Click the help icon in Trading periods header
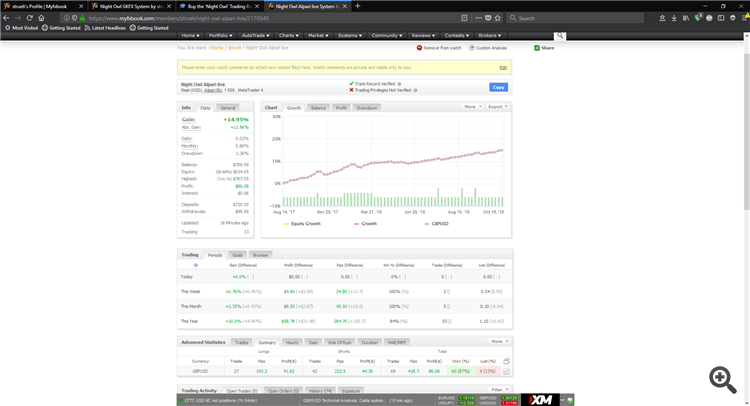 [x=196, y=265]
